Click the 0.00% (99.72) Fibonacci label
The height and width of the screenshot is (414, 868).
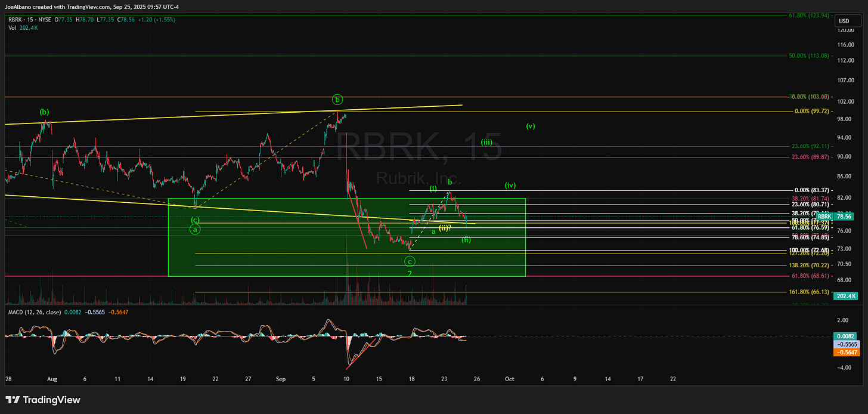pyautogui.click(x=811, y=112)
